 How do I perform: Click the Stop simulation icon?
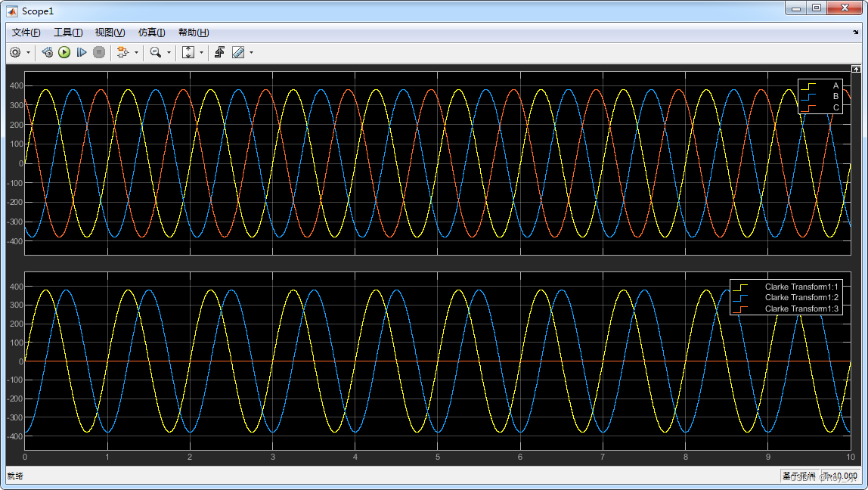coord(100,52)
